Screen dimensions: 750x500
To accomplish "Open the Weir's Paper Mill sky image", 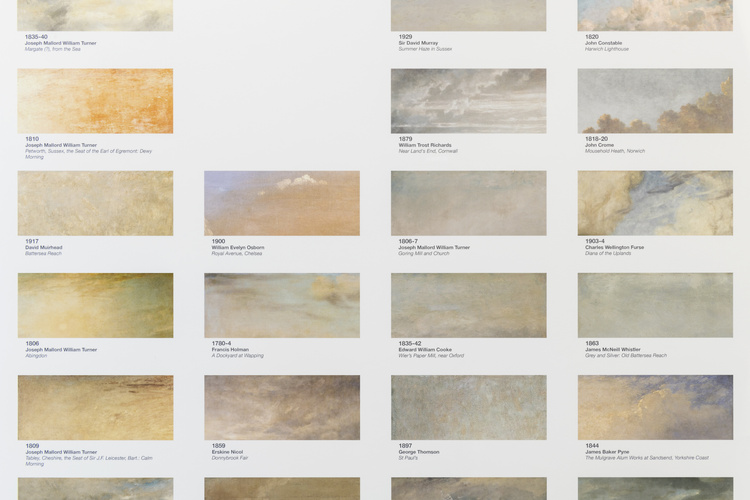I will click(469, 305).
